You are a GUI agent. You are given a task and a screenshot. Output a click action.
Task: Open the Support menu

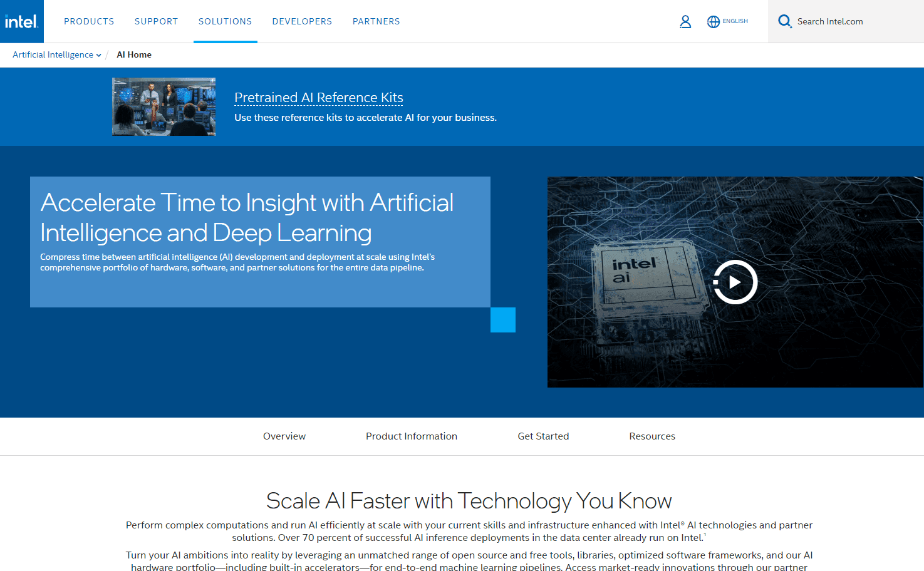pos(156,21)
